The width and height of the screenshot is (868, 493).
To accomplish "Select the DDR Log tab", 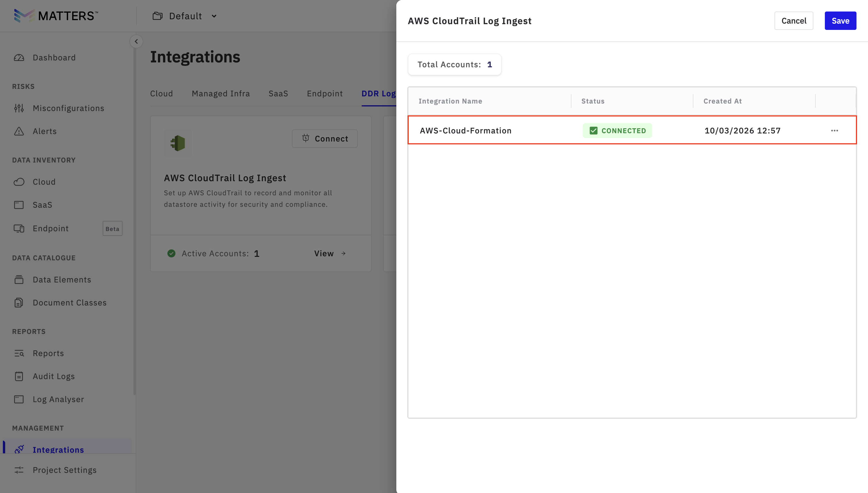I will tap(378, 93).
